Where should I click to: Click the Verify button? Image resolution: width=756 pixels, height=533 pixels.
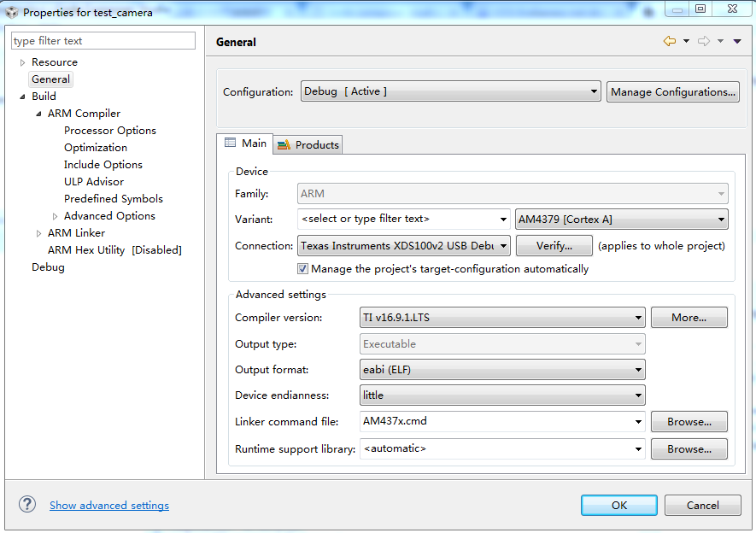[x=554, y=246]
